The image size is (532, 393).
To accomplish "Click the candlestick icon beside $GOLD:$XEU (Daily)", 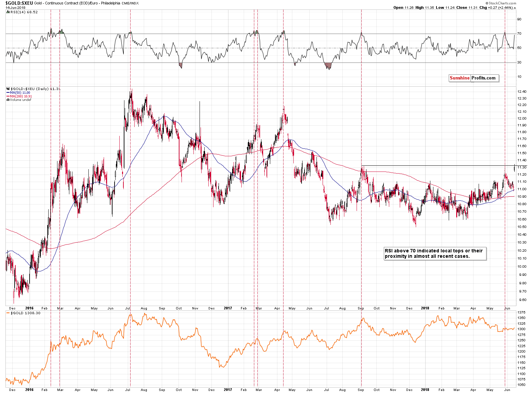I will point(8,89).
